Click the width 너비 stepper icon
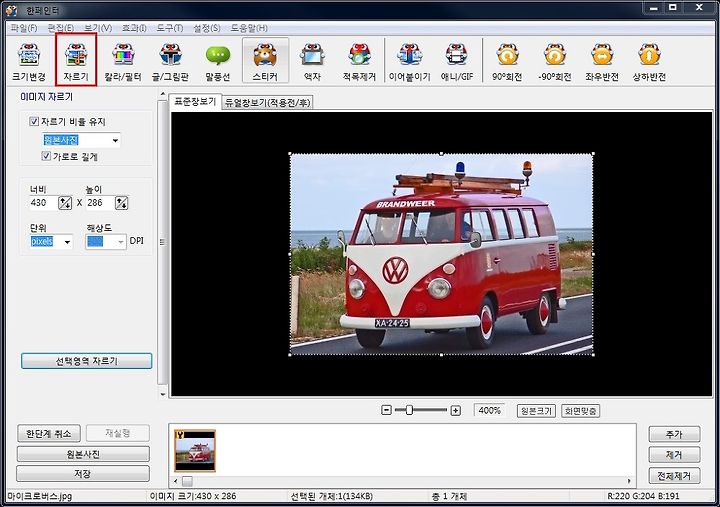This screenshot has height=507, width=720. tap(65, 203)
